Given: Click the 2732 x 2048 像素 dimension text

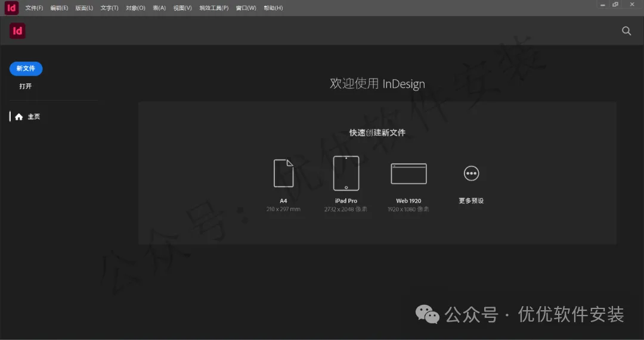Looking at the screenshot, I should pyautogui.click(x=346, y=209).
